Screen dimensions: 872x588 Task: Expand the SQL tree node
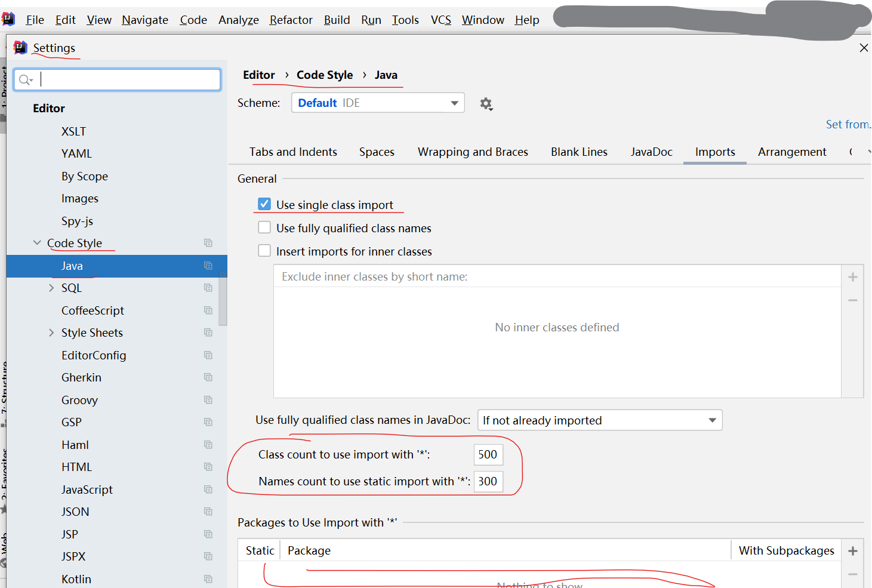tap(51, 288)
